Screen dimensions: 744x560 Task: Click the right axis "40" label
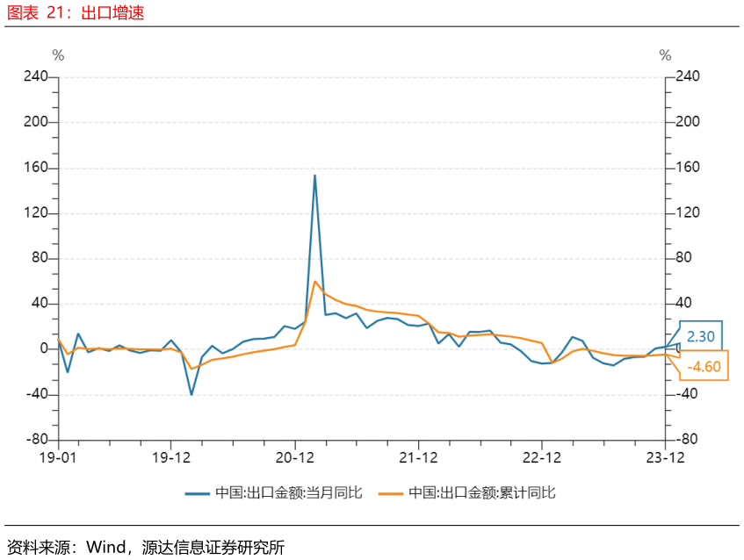[x=683, y=303]
